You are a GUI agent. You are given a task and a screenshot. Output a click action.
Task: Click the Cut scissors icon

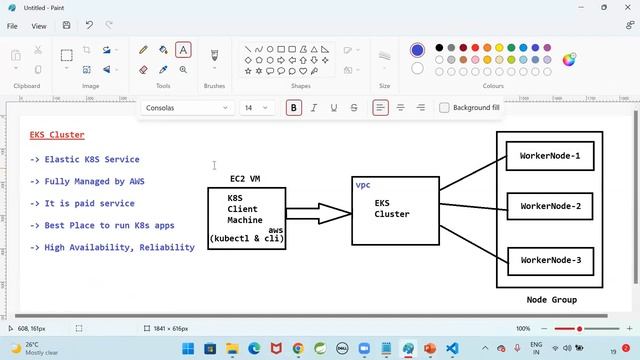pyautogui.click(x=38, y=50)
